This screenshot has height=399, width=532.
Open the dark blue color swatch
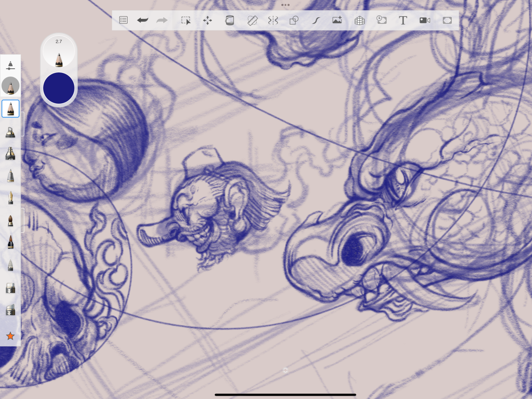(x=59, y=88)
